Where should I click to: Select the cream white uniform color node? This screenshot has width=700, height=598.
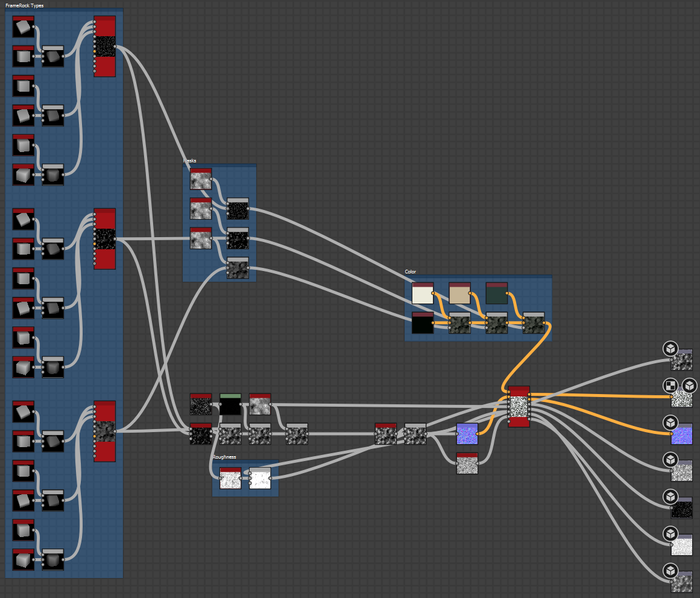pos(423,293)
